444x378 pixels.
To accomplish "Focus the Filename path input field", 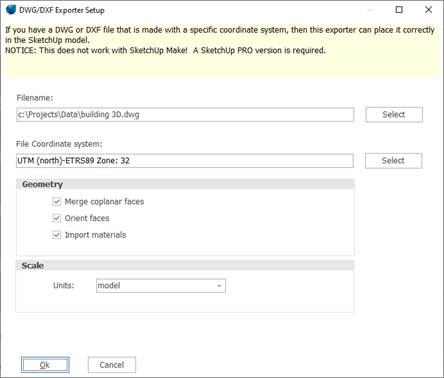I will click(185, 115).
